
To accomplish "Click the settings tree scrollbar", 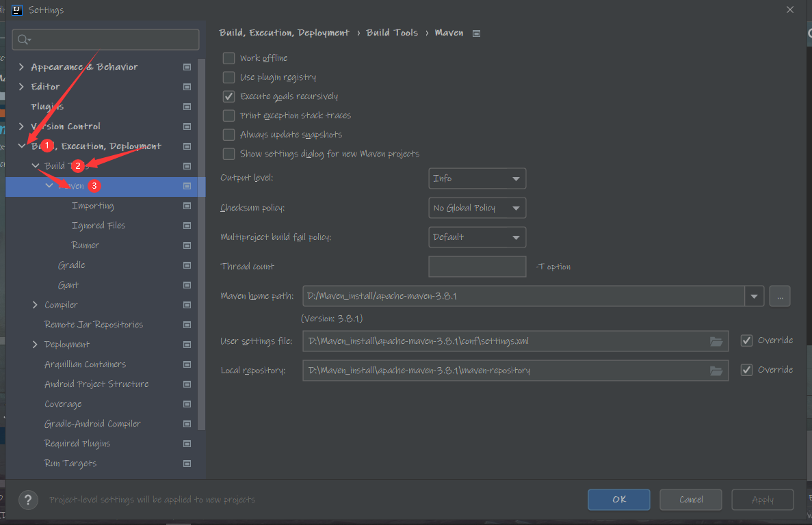I will click(x=201, y=244).
